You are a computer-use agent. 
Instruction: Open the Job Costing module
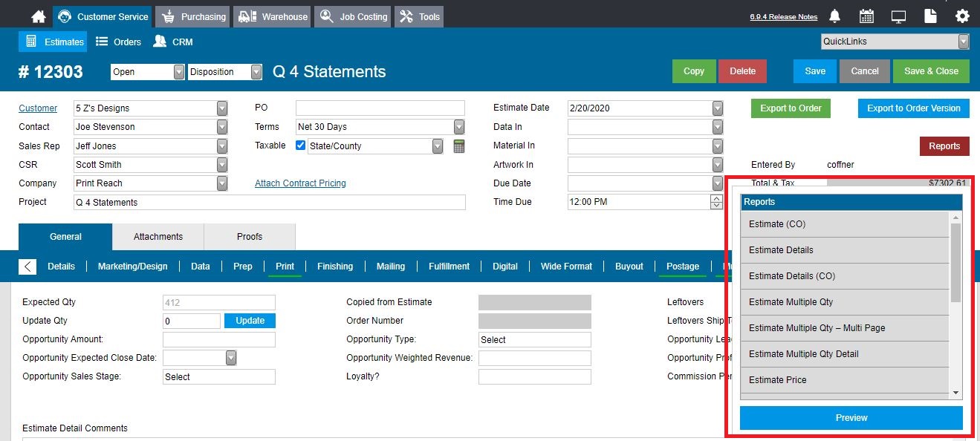click(353, 16)
